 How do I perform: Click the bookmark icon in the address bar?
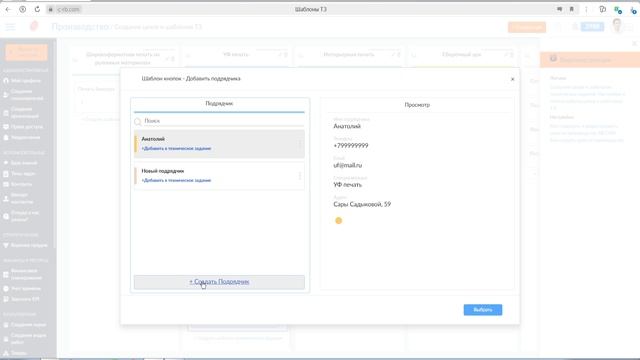click(x=572, y=9)
